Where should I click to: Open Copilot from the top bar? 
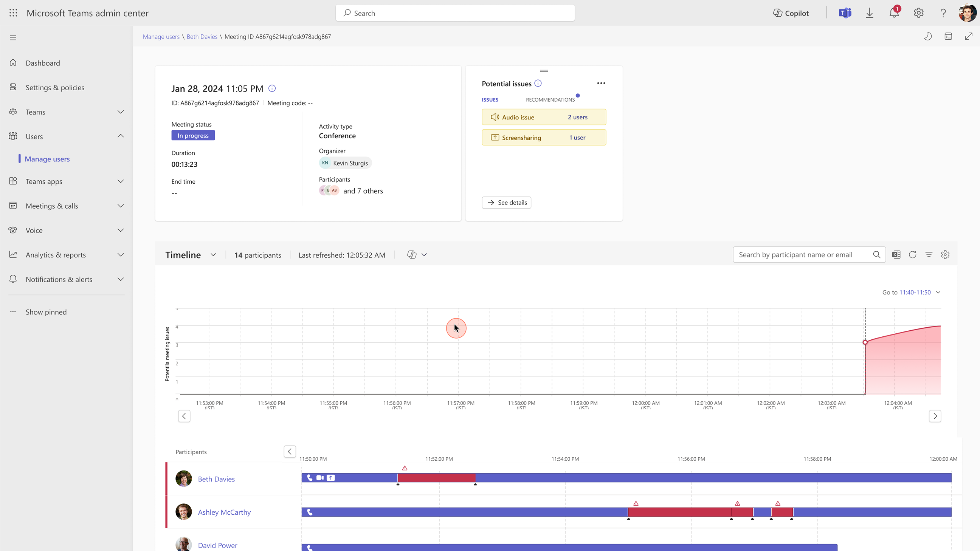click(791, 13)
